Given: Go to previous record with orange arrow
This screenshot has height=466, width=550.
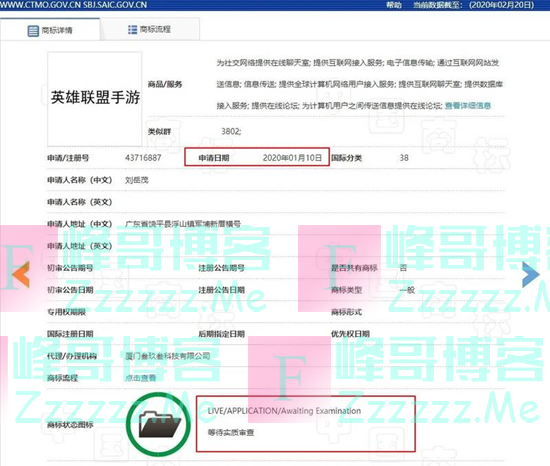Looking at the screenshot, I should pyautogui.click(x=21, y=274).
